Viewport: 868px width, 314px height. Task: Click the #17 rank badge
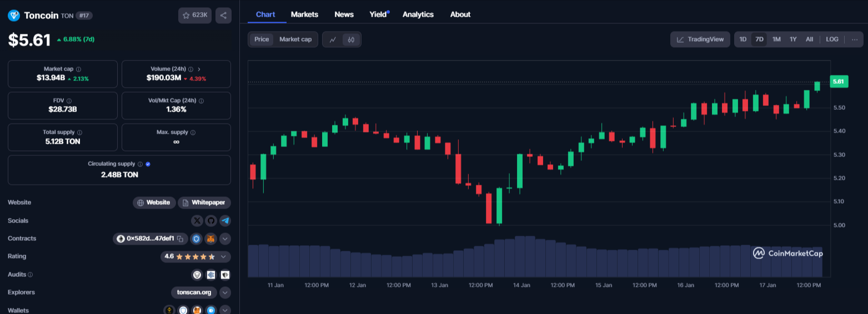84,16
